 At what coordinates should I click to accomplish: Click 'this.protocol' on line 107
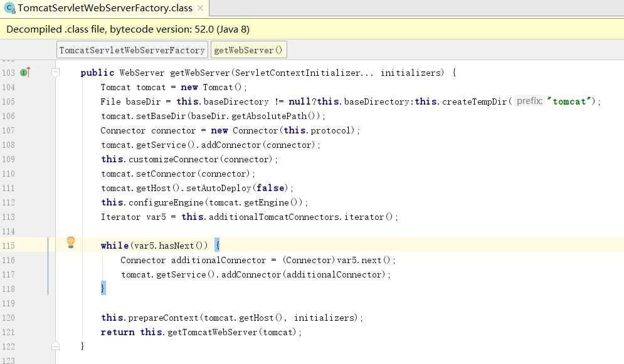pyautogui.click(x=317, y=130)
